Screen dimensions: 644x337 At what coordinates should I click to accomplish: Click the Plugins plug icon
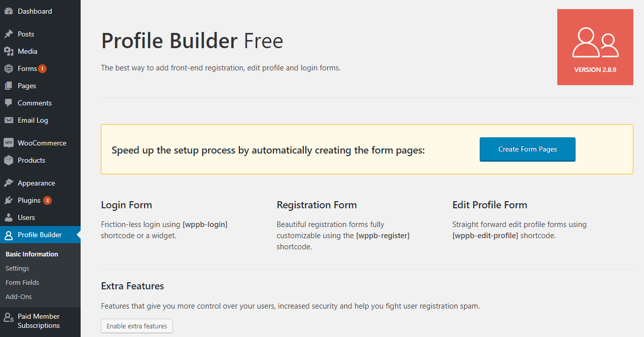click(9, 200)
